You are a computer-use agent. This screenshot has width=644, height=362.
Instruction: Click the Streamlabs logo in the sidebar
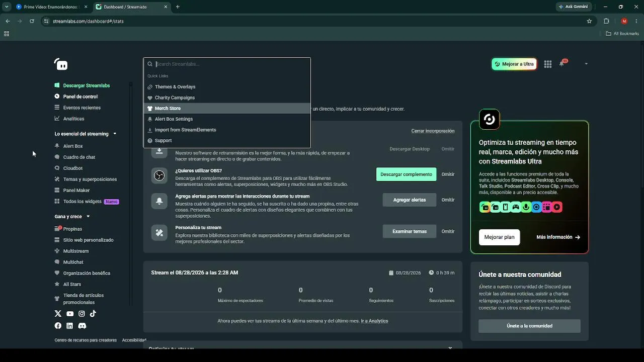(x=61, y=64)
